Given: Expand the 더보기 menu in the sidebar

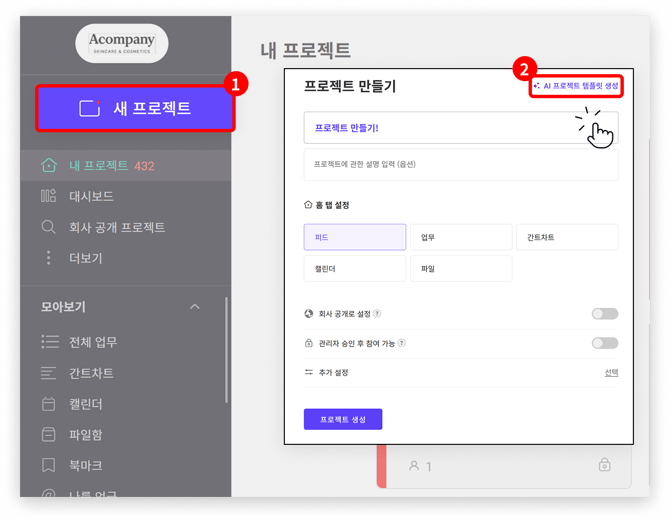Looking at the screenshot, I should pos(48,258).
